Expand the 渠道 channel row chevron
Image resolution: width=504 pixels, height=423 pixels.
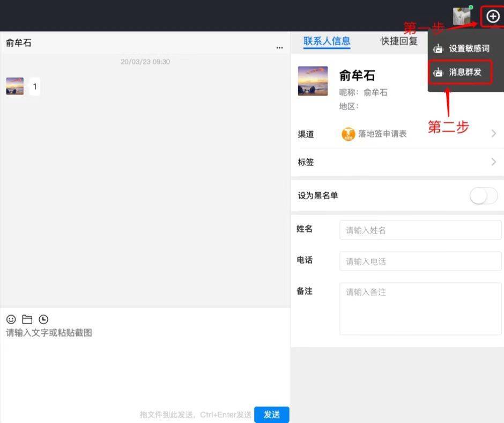click(493, 134)
